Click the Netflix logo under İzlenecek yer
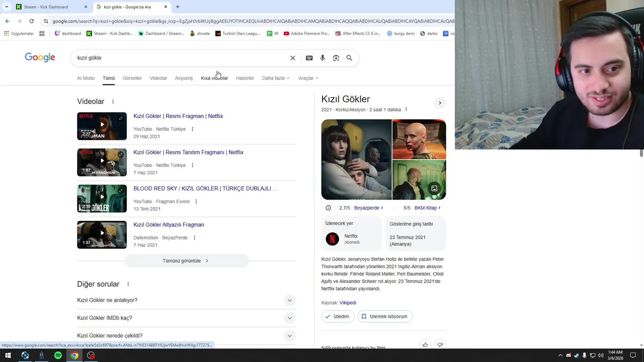Image resolution: width=644 pixels, height=362 pixels. tap(332, 239)
